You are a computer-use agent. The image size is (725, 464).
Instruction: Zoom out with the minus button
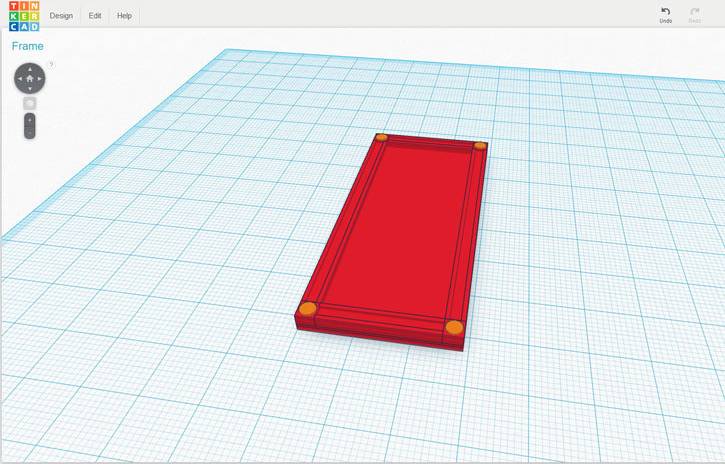coord(30,132)
